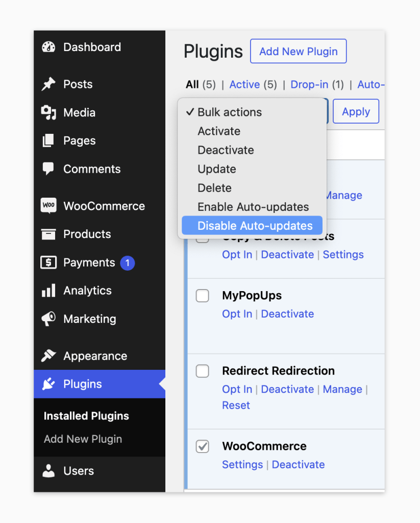Viewport: 420px width, 523px height.
Task: Choose Delete from bulk actions dropdown
Action: coord(252,188)
